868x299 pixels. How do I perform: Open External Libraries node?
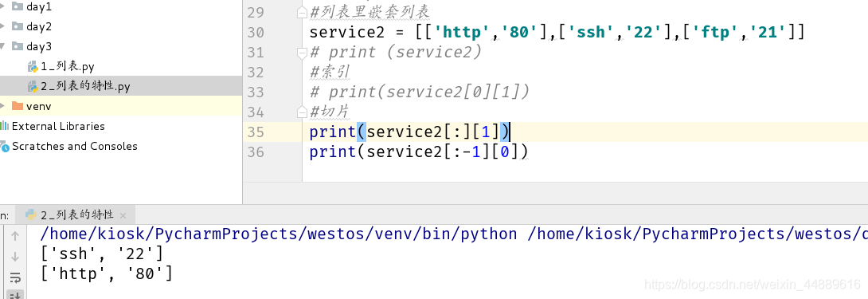tap(58, 126)
